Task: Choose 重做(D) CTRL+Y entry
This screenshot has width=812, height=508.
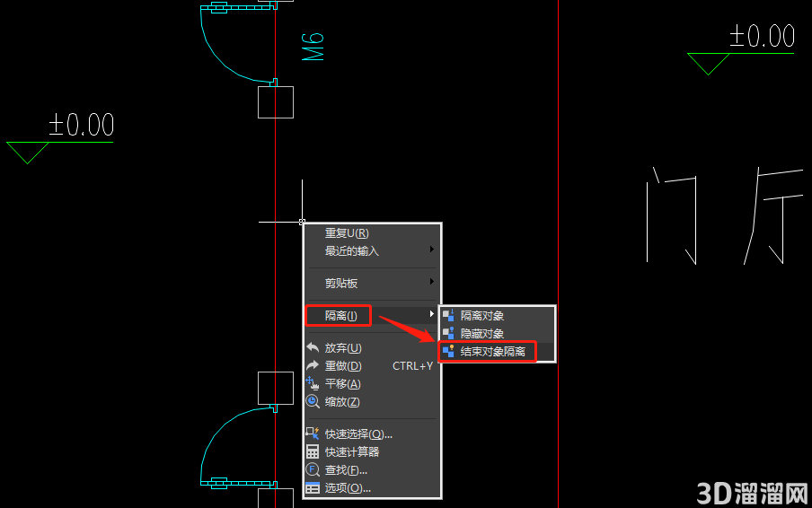Action: coord(372,365)
